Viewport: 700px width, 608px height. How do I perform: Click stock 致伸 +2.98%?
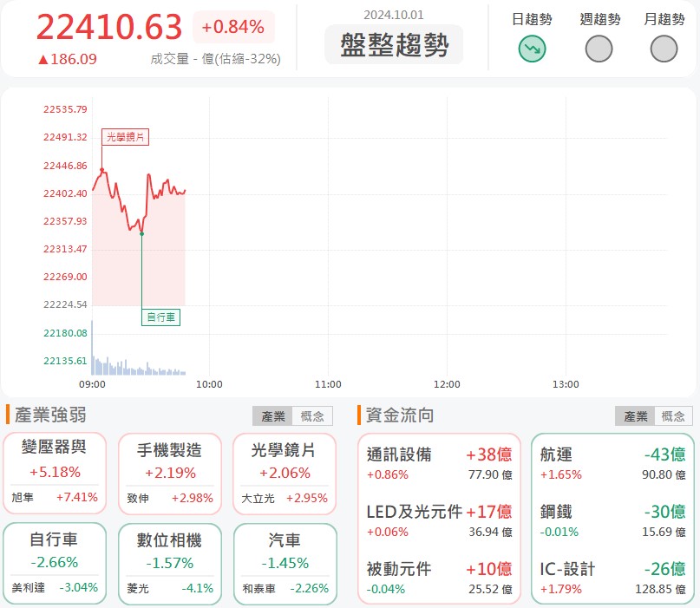[x=170, y=498]
